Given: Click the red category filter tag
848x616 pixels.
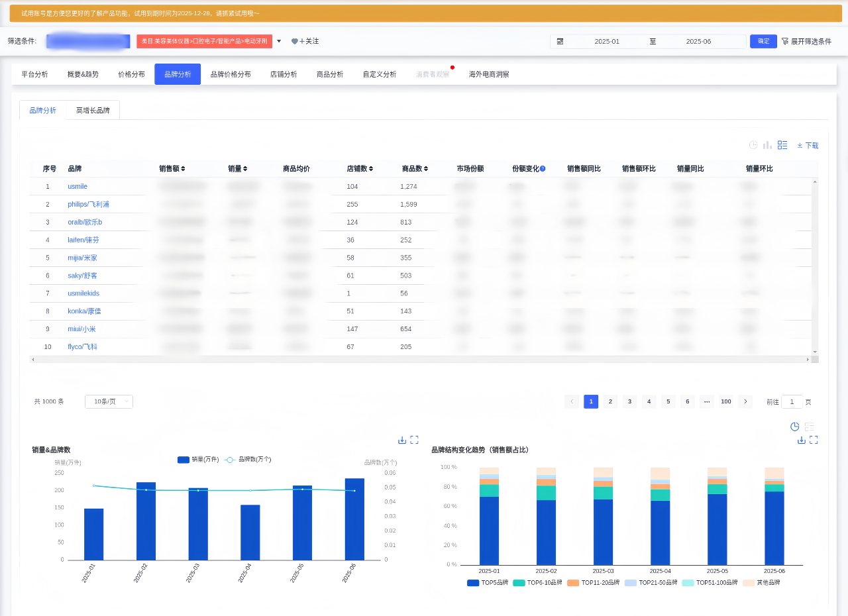Looking at the screenshot, I should 204,41.
